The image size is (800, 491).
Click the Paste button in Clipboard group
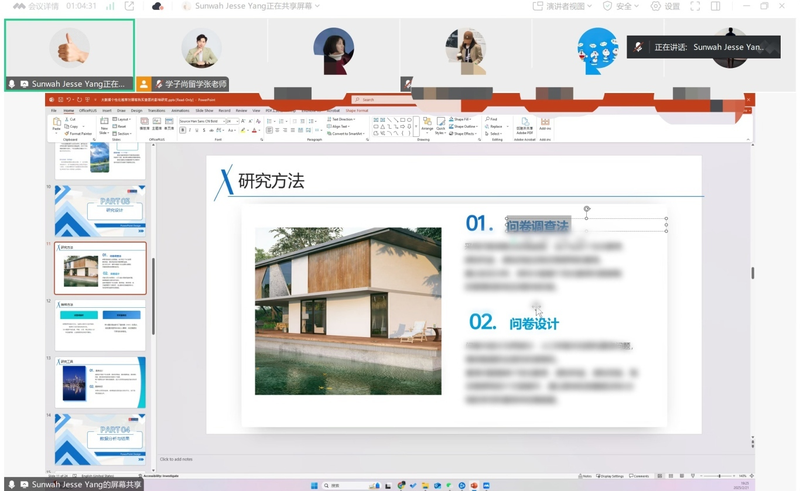click(56, 125)
